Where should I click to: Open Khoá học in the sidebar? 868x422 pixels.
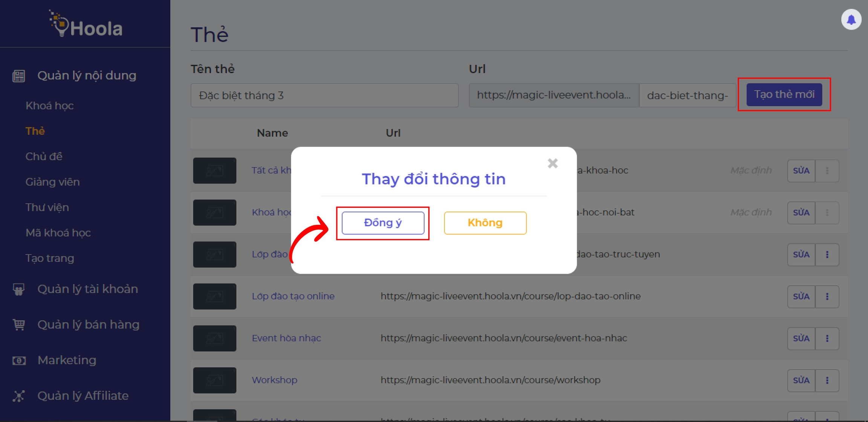[x=49, y=106]
